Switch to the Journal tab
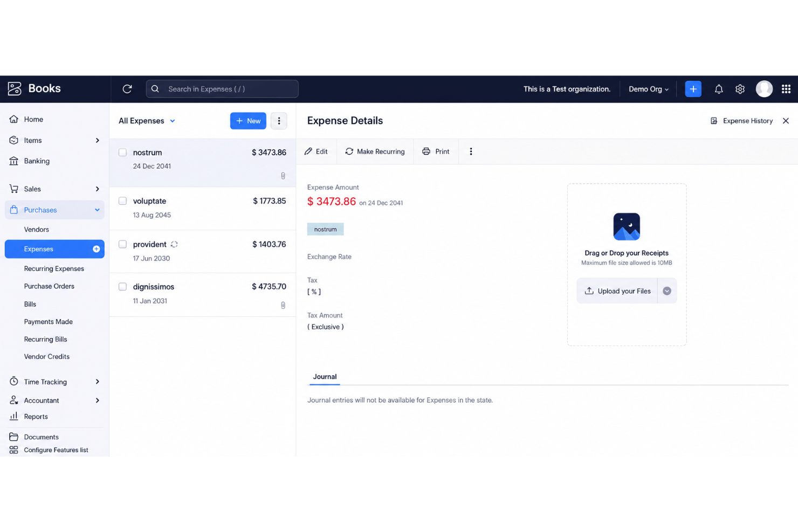The height and width of the screenshot is (532, 798). point(325,377)
